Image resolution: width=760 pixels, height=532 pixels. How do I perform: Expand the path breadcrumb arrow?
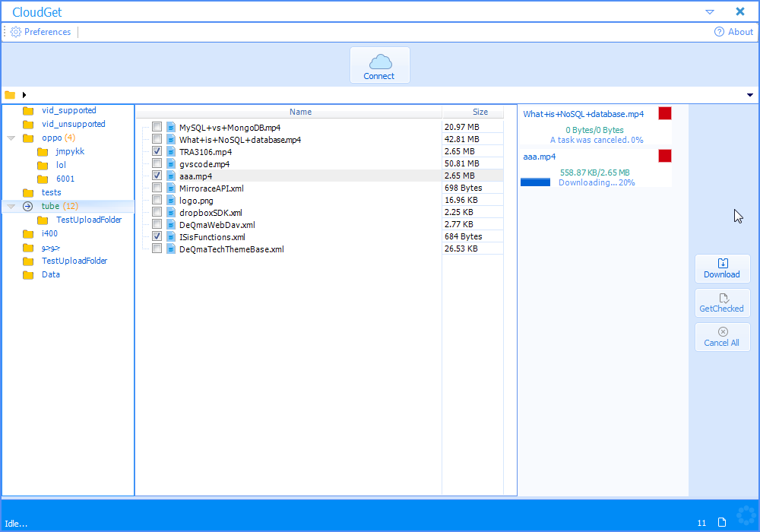24,95
